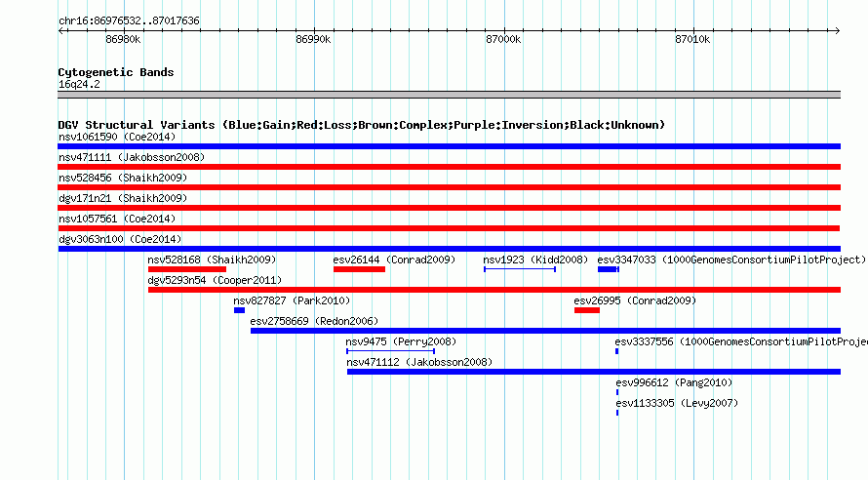Click the short red bar under nsv528168

click(187, 269)
